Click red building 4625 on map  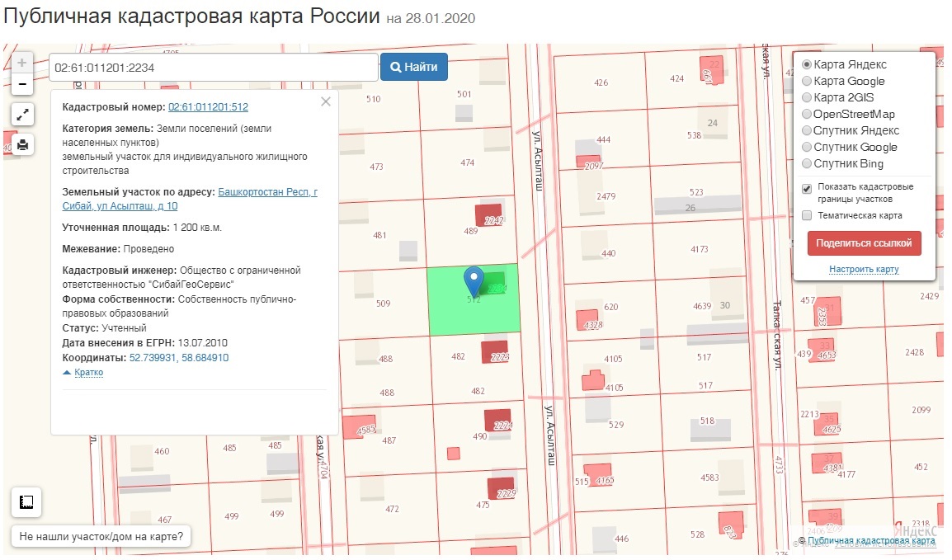pos(827,423)
